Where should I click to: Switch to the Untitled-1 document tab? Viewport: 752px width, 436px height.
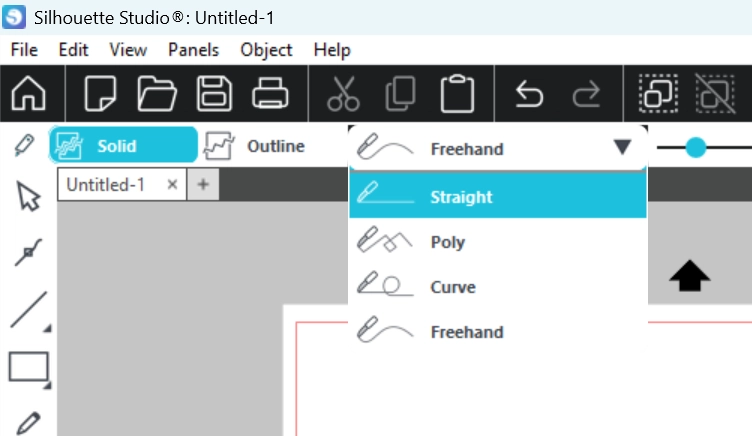(107, 184)
